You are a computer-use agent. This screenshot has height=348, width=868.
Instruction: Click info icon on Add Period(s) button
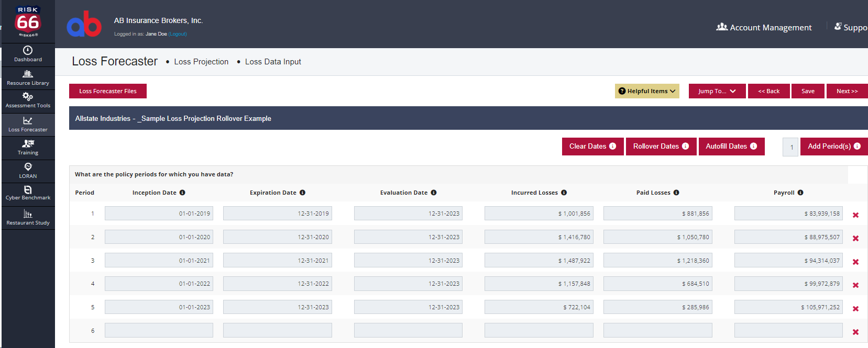click(x=857, y=146)
